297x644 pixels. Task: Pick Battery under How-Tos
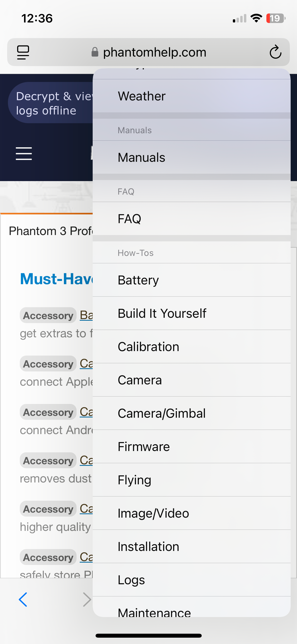[x=192, y=280]
